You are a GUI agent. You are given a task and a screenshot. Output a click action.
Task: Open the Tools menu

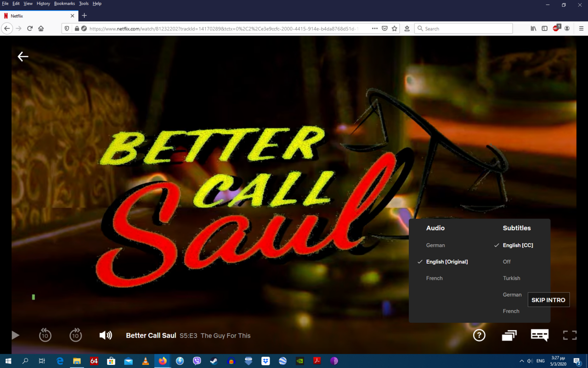[84, 4]
